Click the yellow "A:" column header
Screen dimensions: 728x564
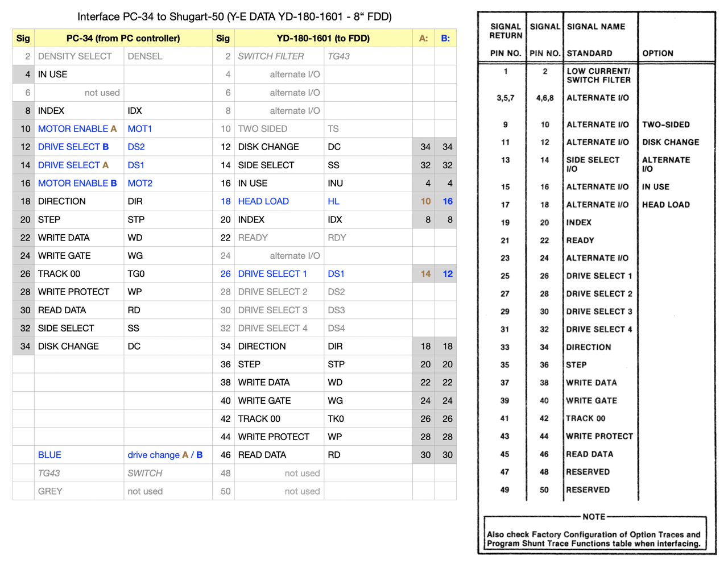point(423,38)
